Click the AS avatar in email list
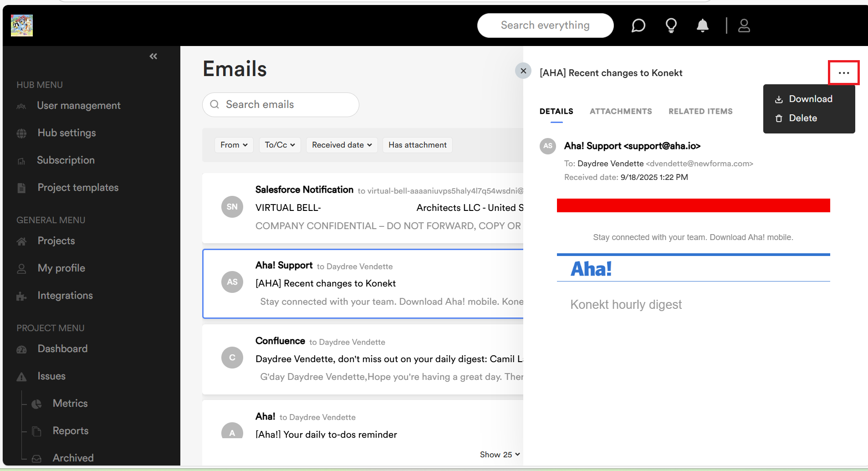The image size is (868, 471). pos(232,282)
